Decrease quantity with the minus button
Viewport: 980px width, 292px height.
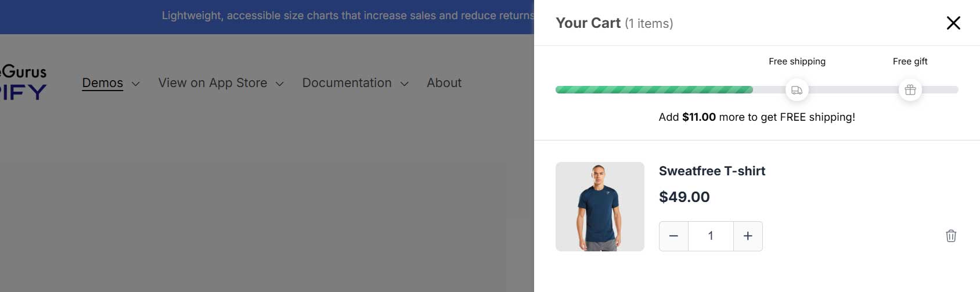[x=673, y=236]
